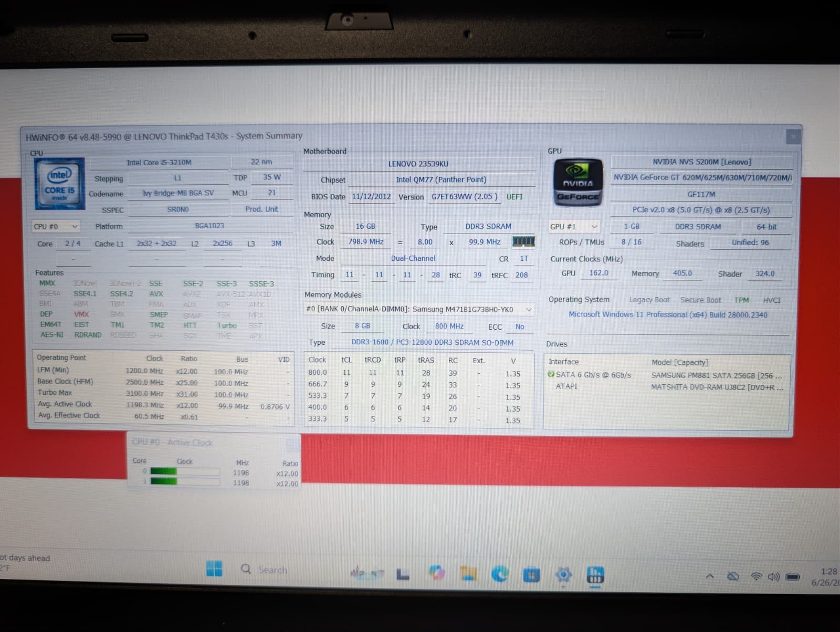
Task: Click GPU clock value 162.0
Action: click(598, 273)
